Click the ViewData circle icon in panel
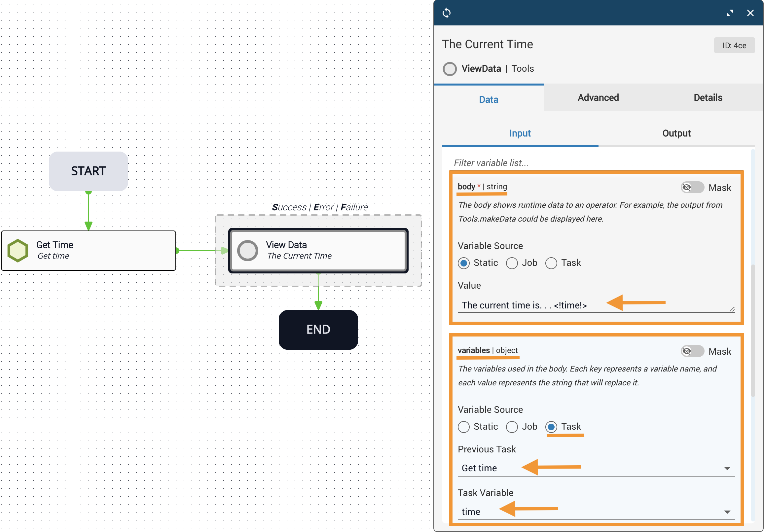764x532 pixels. coord(450,69)
